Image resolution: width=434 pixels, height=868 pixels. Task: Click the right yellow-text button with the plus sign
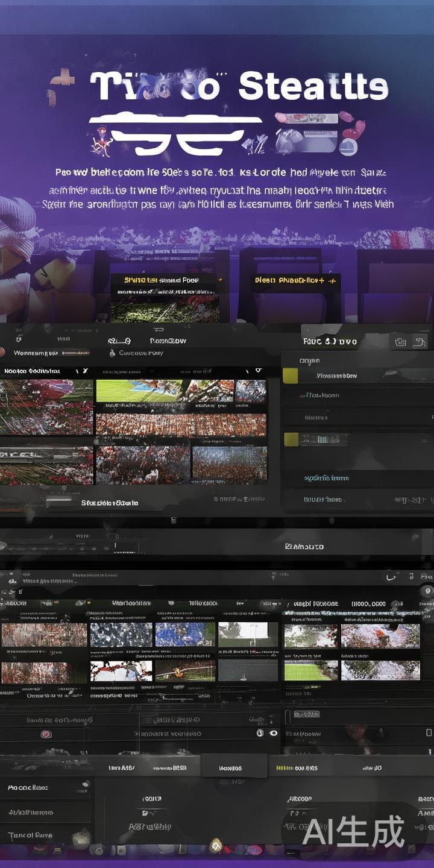coord(294,280)
